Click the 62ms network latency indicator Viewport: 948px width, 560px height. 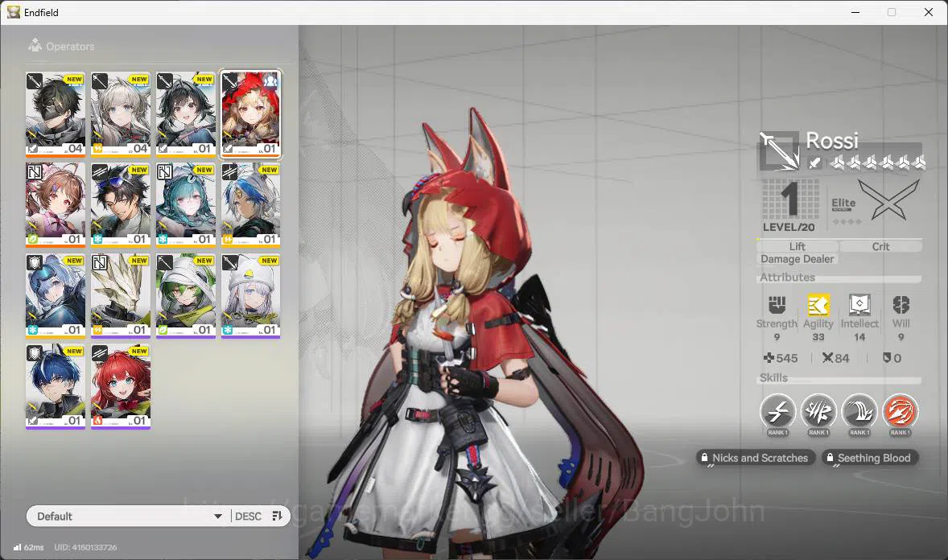coord(28,547)
